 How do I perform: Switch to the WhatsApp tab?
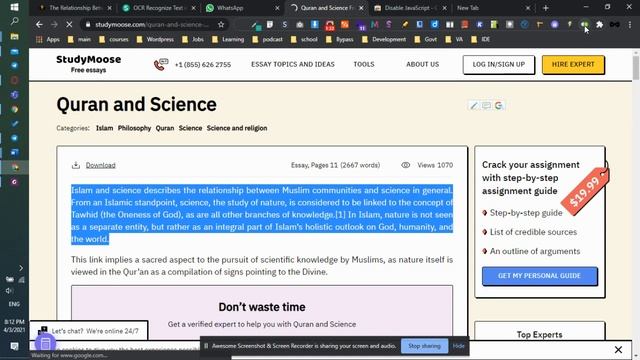(x=242, y=8)
